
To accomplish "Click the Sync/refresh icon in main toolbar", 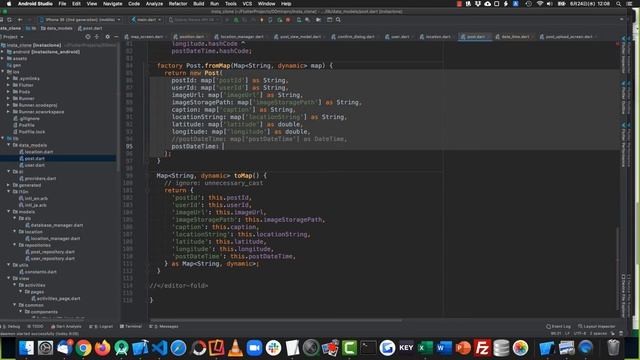I will click(9, 20).
